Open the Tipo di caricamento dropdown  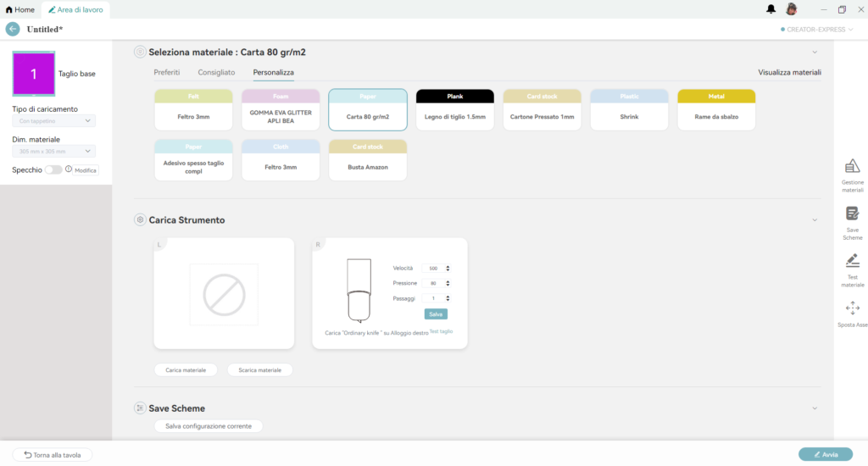coord(53,121)
